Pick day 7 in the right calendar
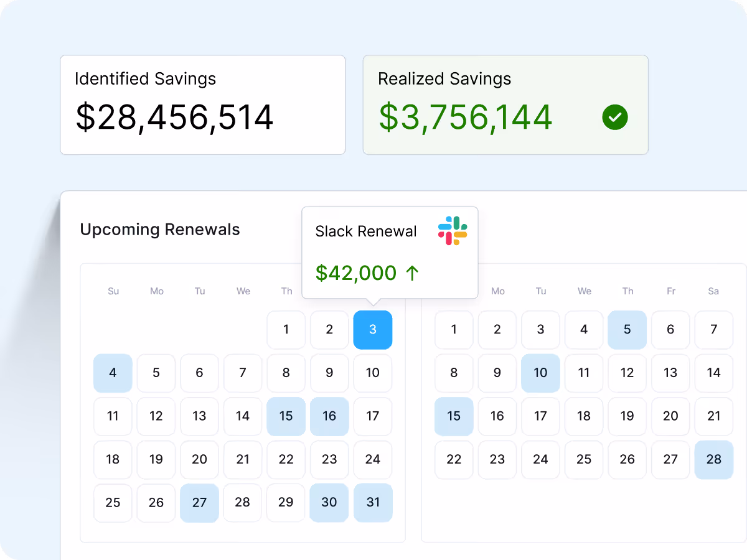The width and height of the screenshot is (747, 560). pyautogui.click(x=714, y=330)
